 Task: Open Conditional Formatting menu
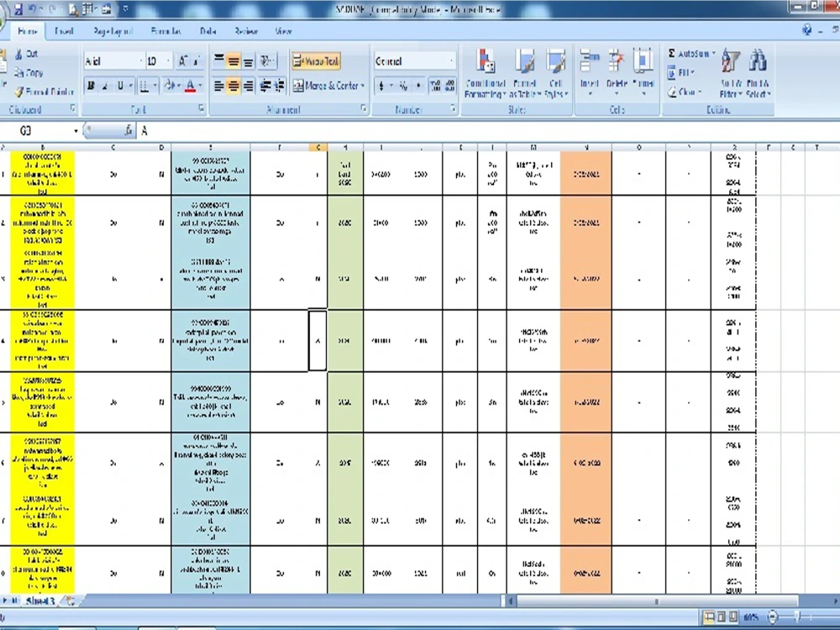[486, 73]
